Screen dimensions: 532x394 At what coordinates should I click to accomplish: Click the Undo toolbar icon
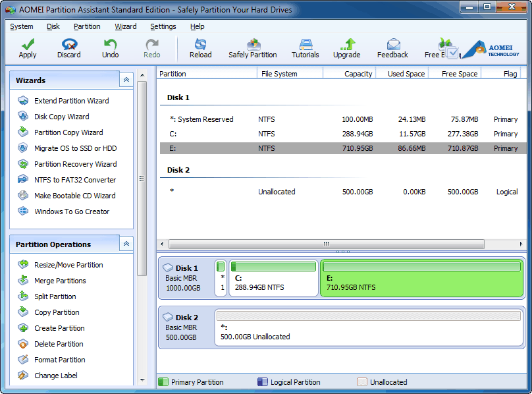tap(109, 47)
